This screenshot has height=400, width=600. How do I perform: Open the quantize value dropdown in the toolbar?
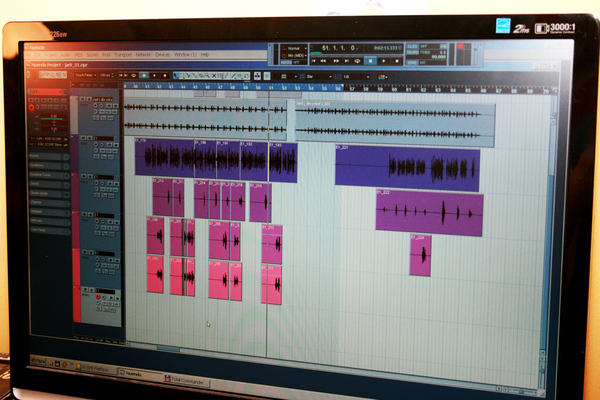pos(355,76)
